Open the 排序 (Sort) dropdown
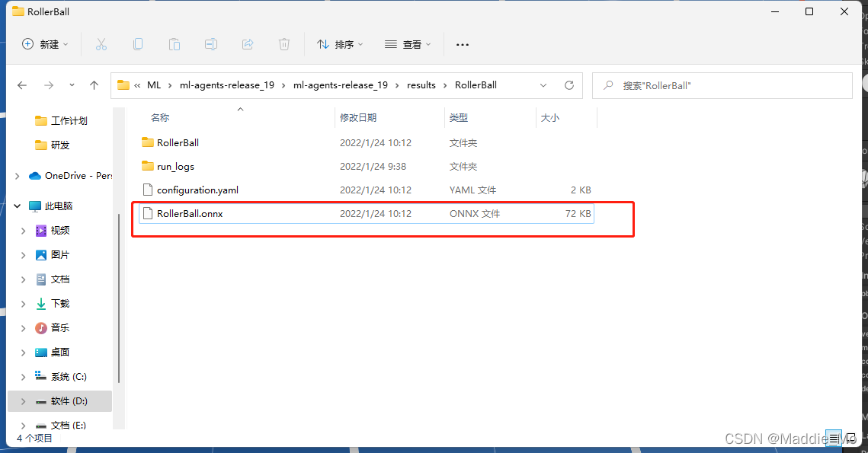Image resolution: width=868 pixels, height=453 pixels. click(x=340, y=44)
